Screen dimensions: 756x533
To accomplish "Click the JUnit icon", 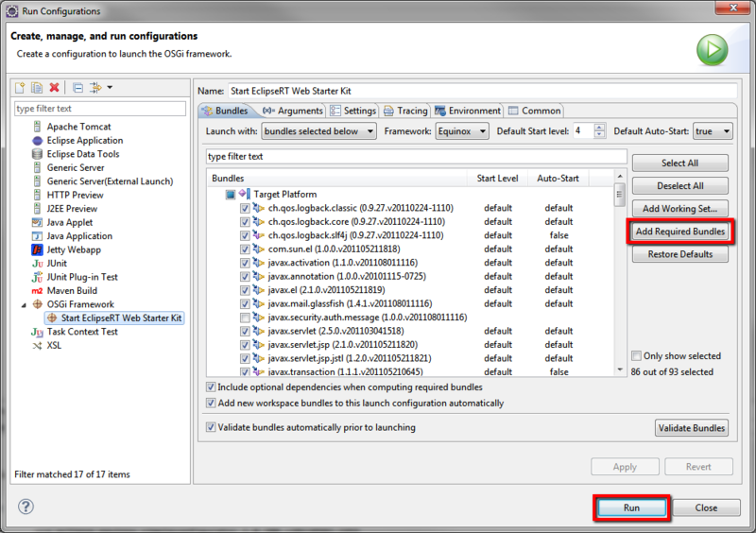I will coord(37,264).
